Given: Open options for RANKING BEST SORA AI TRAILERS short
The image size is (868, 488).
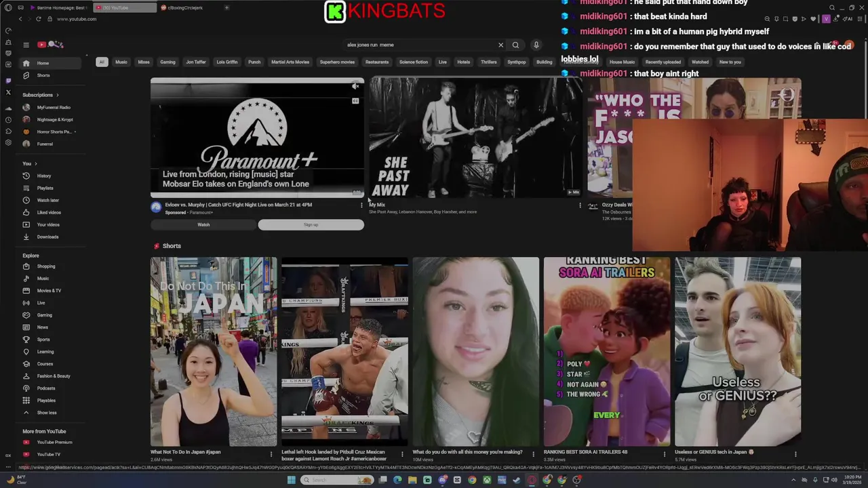Looking at the screenshot, I should click(665, 454).
